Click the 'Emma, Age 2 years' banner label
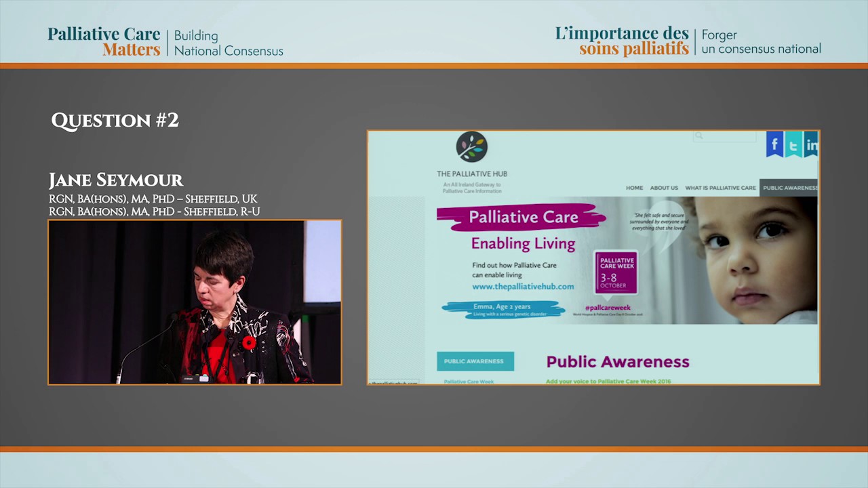868x488 pixels. (502, 307)
